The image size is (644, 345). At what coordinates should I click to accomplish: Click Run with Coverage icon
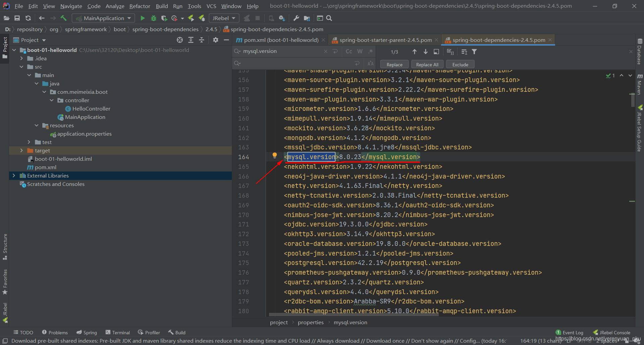point(164,18)
